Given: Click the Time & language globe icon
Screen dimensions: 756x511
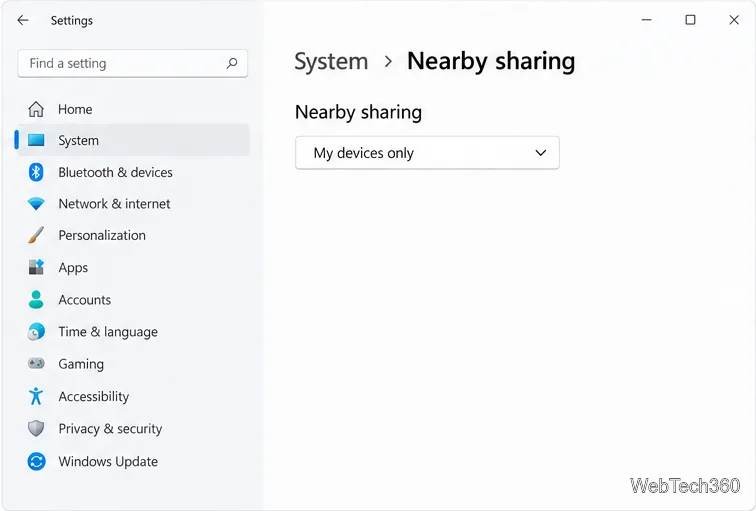Looking at the screenshot, I should pos(36,332).
